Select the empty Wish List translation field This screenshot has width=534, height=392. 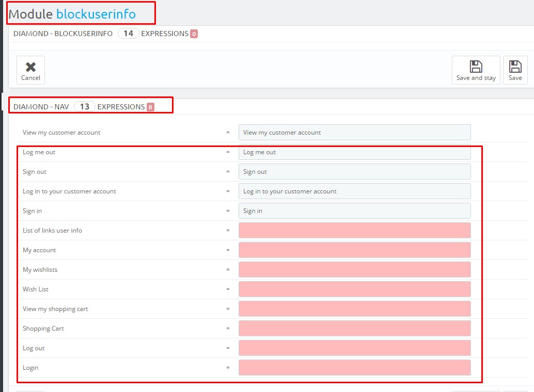coord(354,289)
